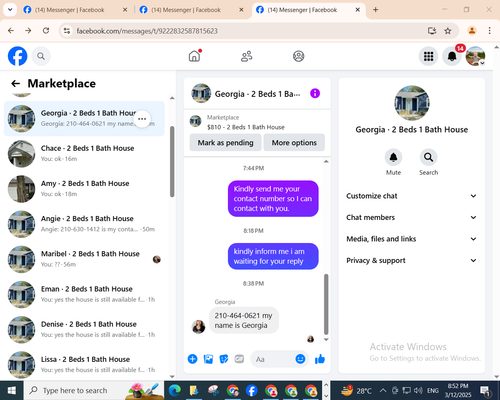
Task: Open profile circle icon in top navigation
Action: 298,56
